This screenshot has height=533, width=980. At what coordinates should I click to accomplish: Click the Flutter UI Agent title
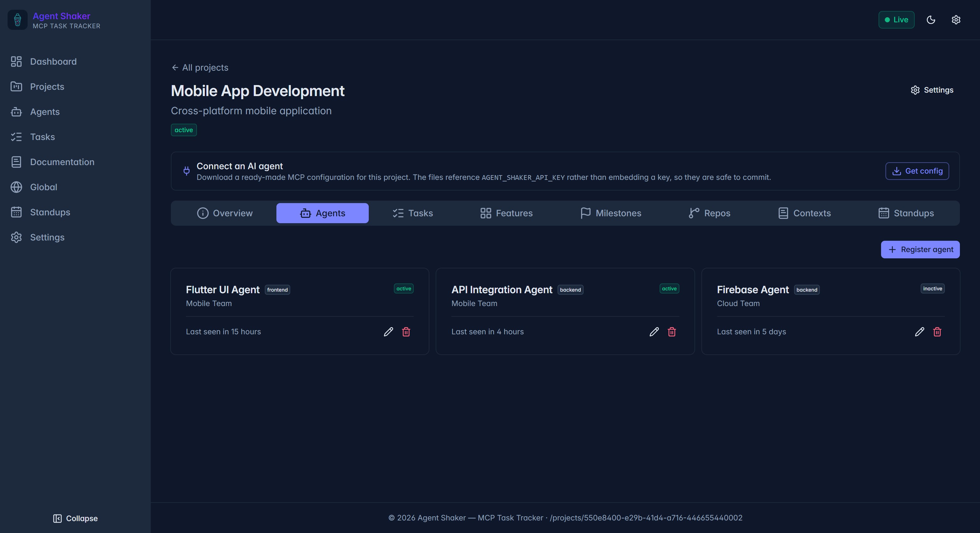point(223,290)
